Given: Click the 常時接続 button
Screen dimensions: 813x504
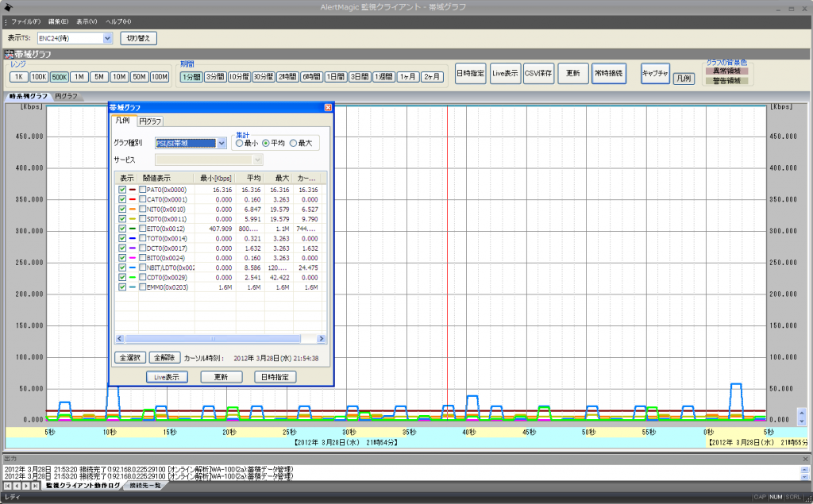Looking at the screenshot, I should 609,73.
